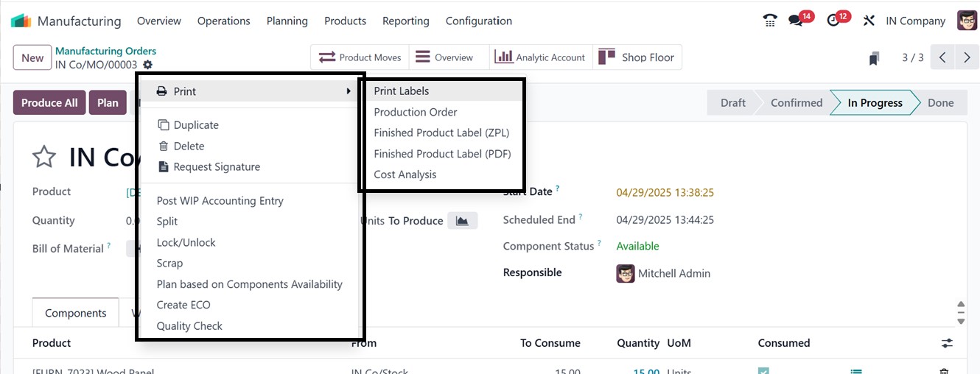Open the activities clock icon with 12 badge
This screenshot has height=374, width=980.
pyautogui.click(x=834, y=21)
